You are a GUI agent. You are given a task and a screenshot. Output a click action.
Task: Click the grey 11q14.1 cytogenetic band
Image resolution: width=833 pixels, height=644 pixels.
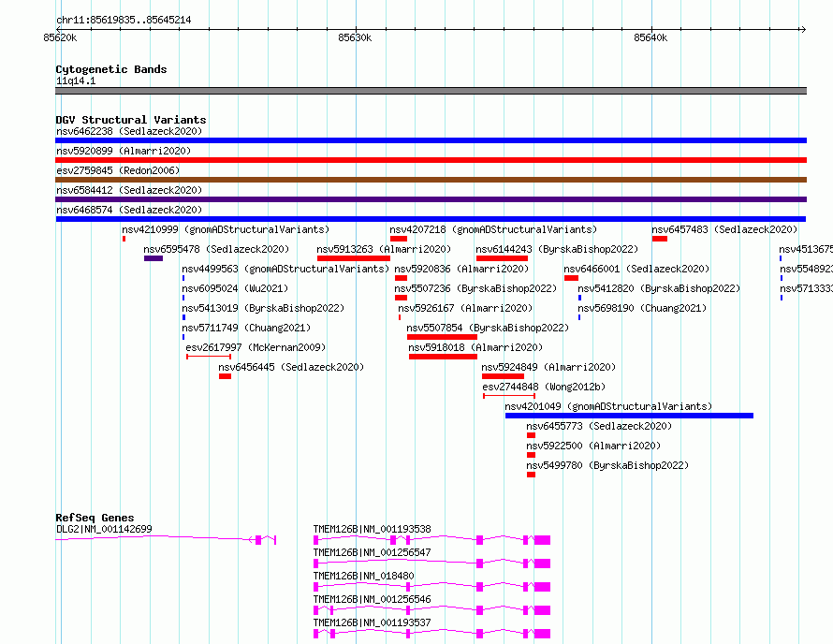click(x=431, y=91)
